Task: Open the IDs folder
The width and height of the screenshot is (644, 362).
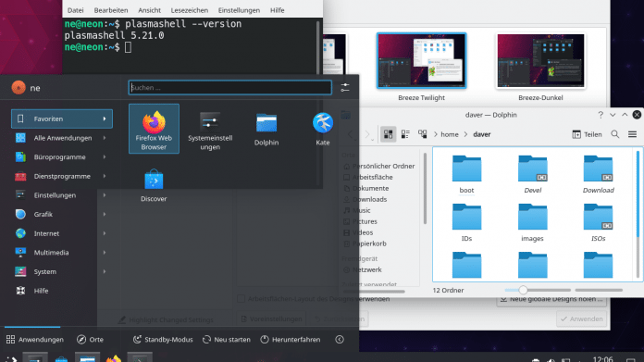Action: [x=466, y=222]
